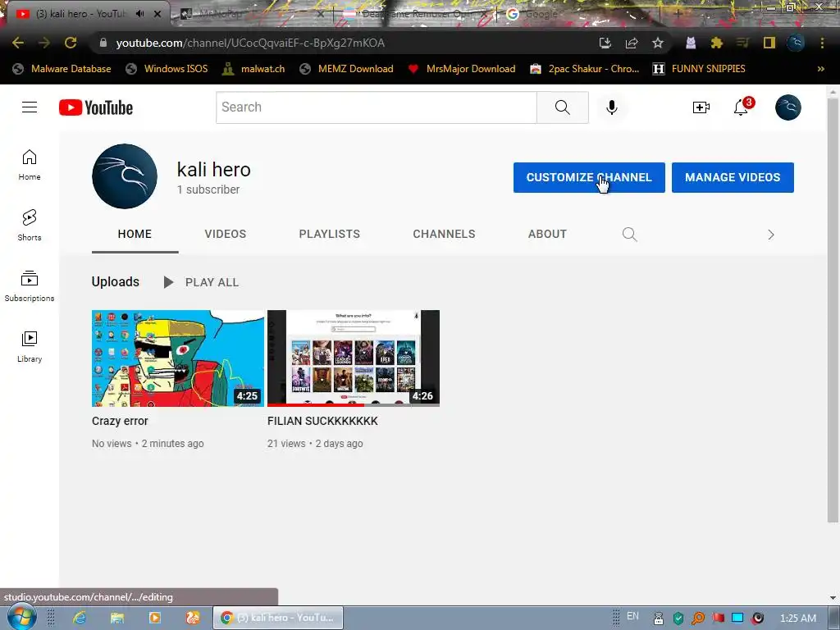Click PLAY ALL next to Uploads

click(x=202, y=282)
